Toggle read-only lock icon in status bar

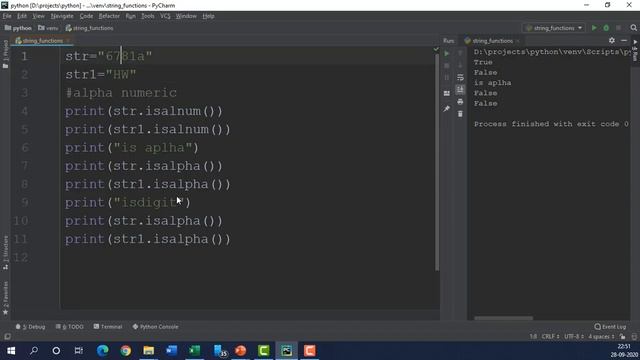coord(622,337)
